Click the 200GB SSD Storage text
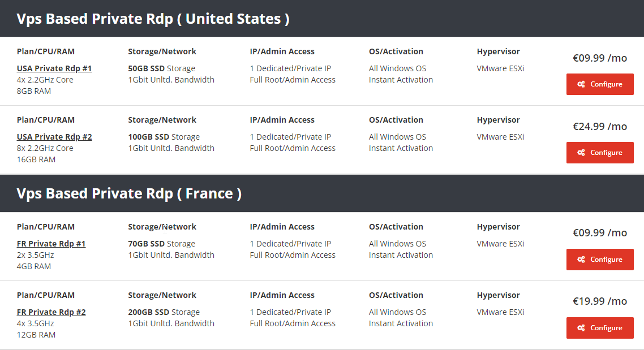This screenshot has width=644, height=350. tap(164, 312)
